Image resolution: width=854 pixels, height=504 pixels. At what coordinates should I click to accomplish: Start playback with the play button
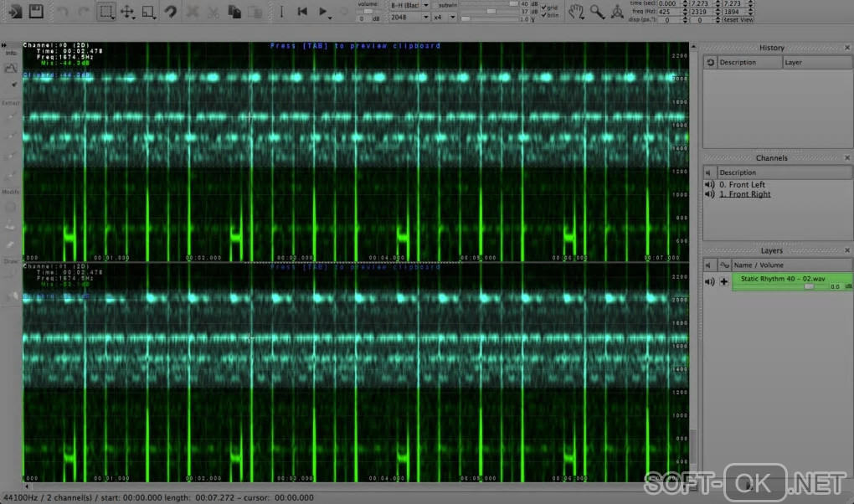(322, 11)
